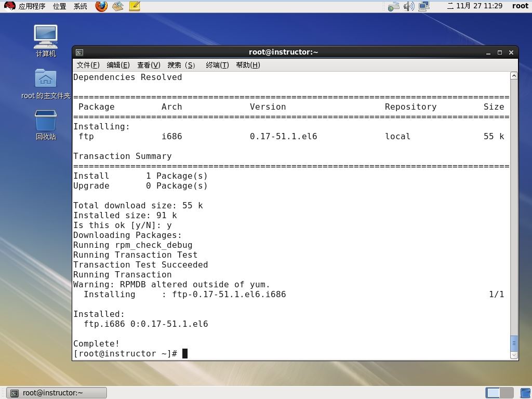Viewport: 532px width, 399px height.
Task: Click 'Is this ok [y/N]: y' line
Action: (x=123, y=225)
